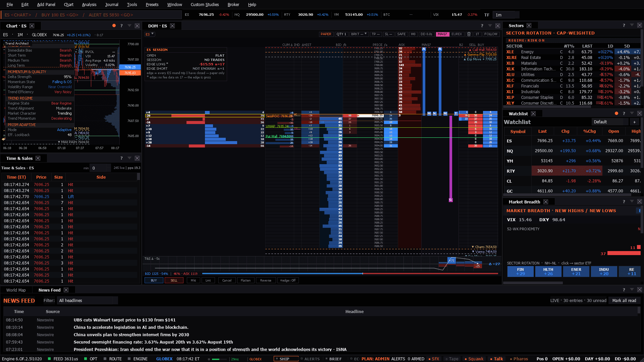Image resolution: width=644 pixels, height=362 pixels.
Task: Toggle MAG7 overlay in DOM toolbar
Action: [x=442, y=34]
